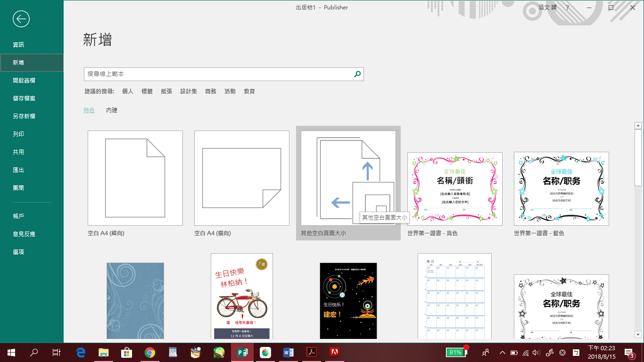Screen dimensions: 644x362
Task: Switch to the 內建 templates tab
Action: 112,110
